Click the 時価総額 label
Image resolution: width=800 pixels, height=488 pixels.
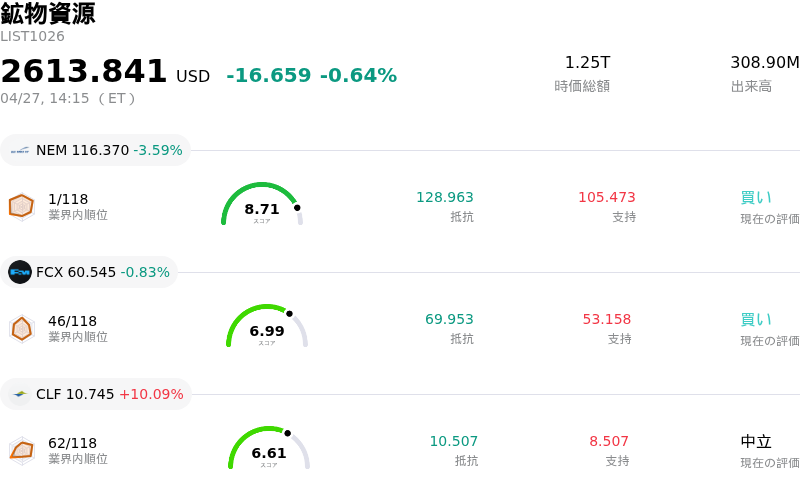pyautogui.click(x=582, y=86)
